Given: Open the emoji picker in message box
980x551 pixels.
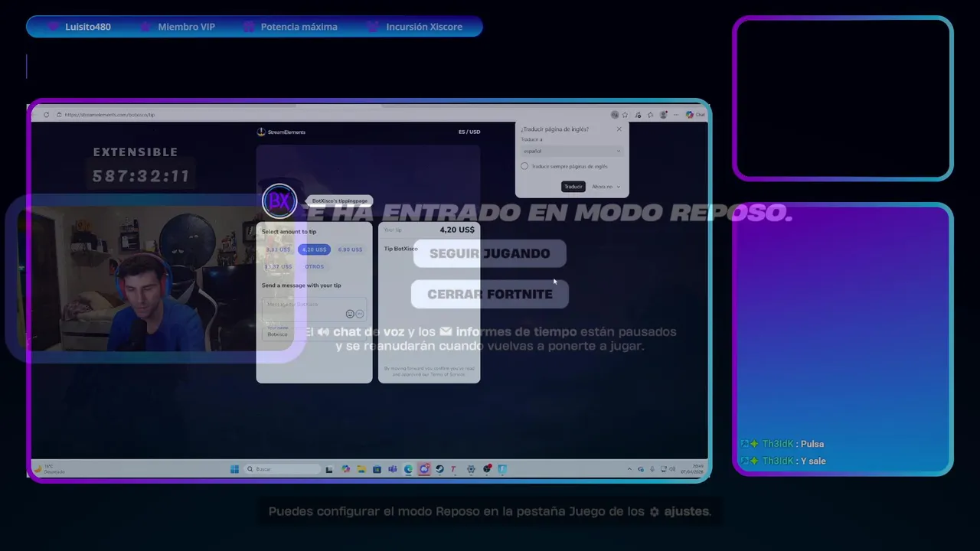Looking at the screenshot, I should [350, 314].
